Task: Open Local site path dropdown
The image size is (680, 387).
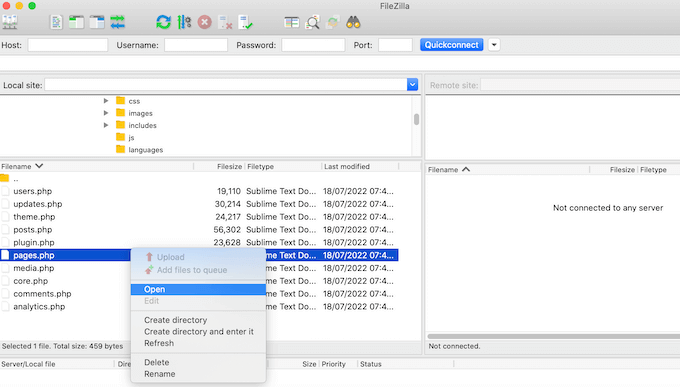Action: [412, 85]
